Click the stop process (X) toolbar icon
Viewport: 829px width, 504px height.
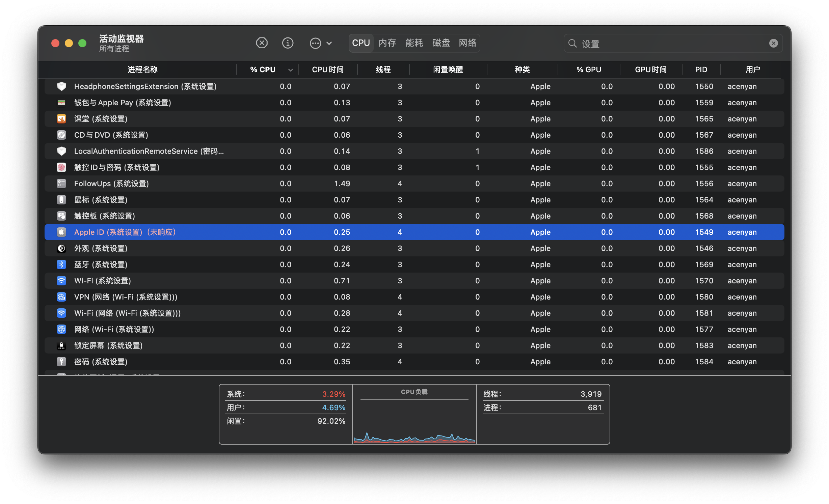(262, 43)
